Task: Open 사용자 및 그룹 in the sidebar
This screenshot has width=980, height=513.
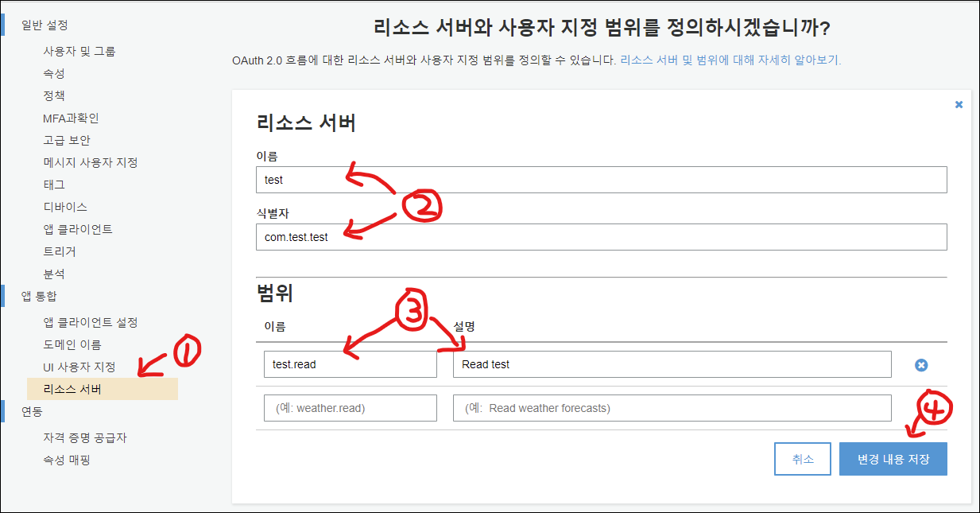Action: [79, 51]
